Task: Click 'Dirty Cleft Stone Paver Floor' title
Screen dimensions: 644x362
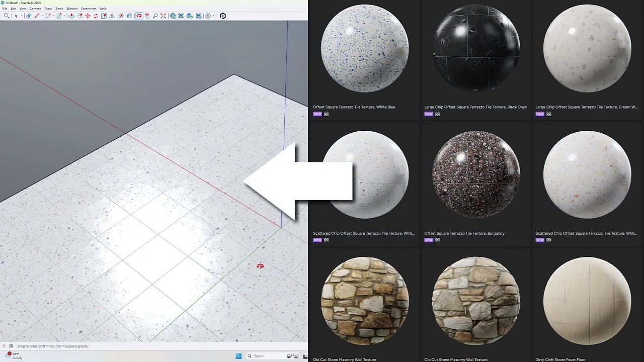Action: click(x=561, y=359)
